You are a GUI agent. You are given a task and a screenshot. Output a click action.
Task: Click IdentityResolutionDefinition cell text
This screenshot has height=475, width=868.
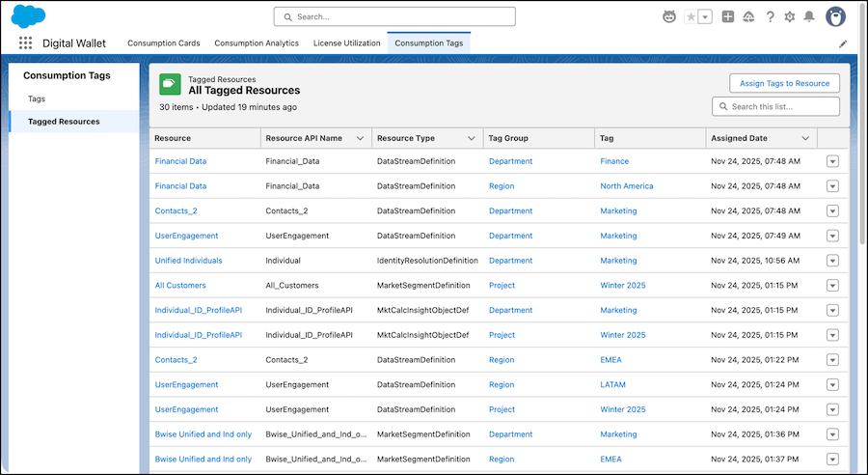[x=427, y=261]
